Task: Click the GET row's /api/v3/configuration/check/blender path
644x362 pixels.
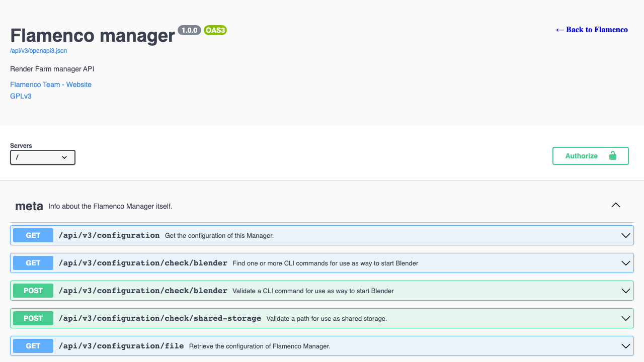Action: pos(143,263)
